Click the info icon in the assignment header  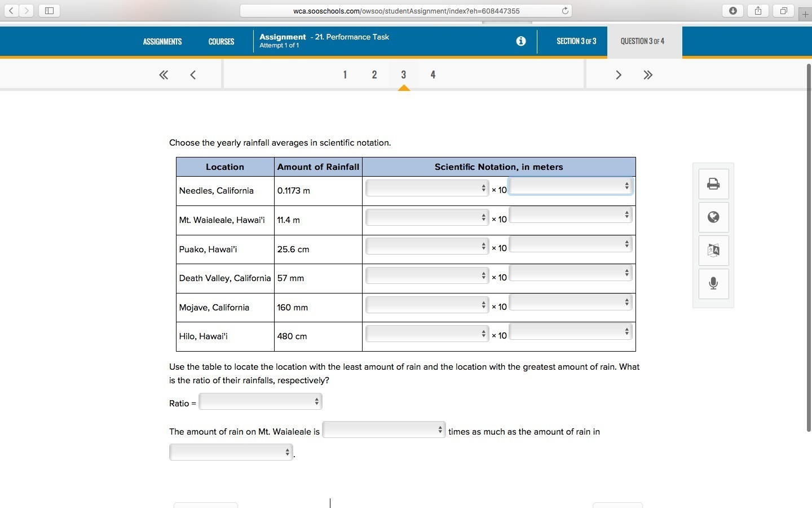[520, 41]
